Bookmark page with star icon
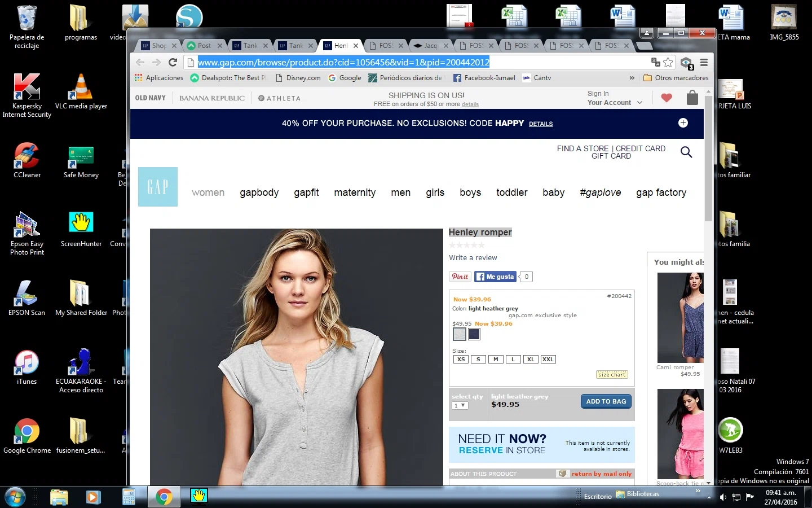This screenshot has width=812, height=508. tap(668, 63)
